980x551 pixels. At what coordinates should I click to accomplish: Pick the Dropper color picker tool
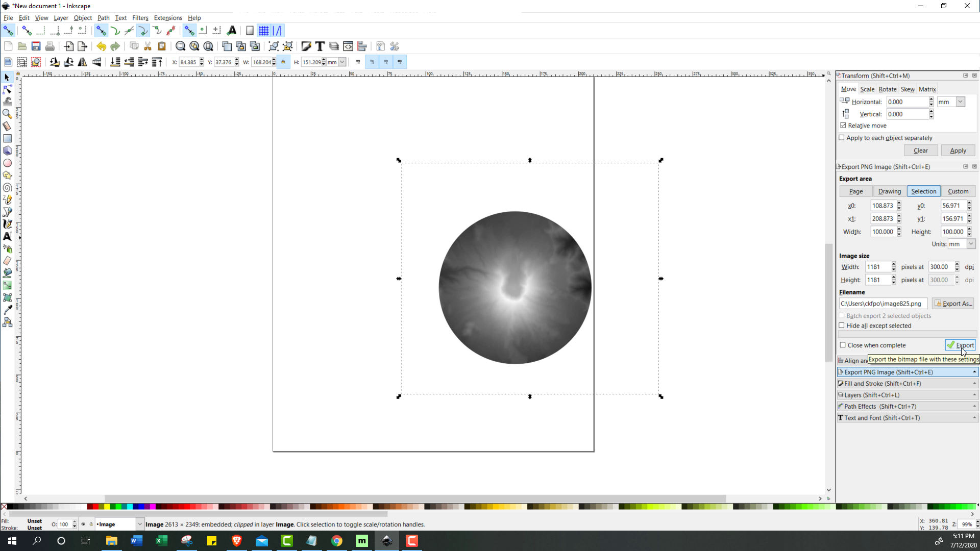[7, 309]
